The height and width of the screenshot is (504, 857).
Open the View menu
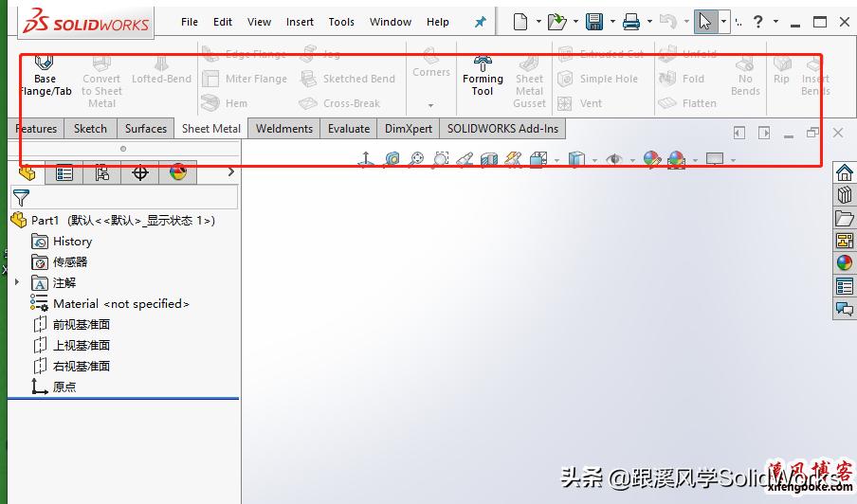tap(259, 22)
